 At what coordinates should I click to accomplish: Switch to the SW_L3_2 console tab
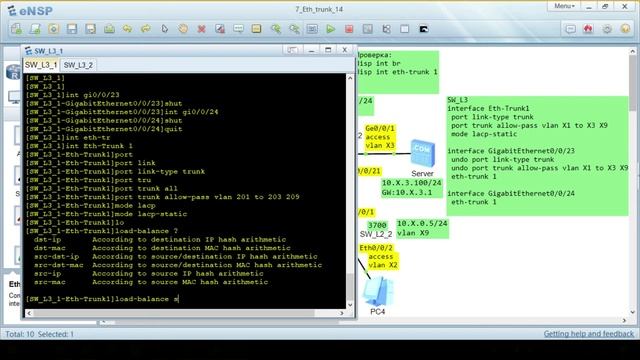[x=78, y=65]
